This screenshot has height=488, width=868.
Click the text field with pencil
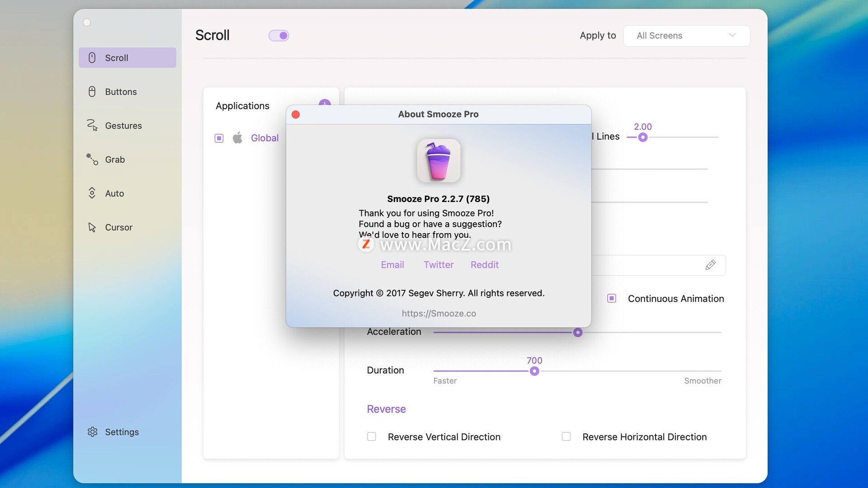[658, 265]
